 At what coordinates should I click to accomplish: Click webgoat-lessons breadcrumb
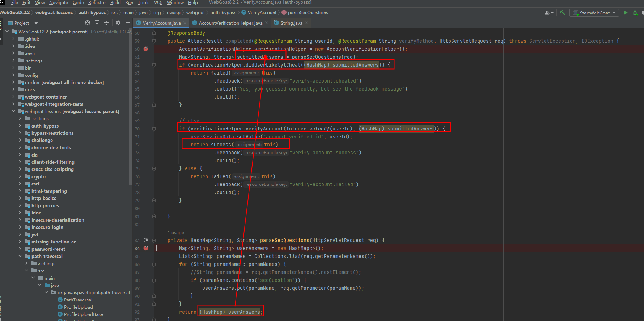coord(54,13)
